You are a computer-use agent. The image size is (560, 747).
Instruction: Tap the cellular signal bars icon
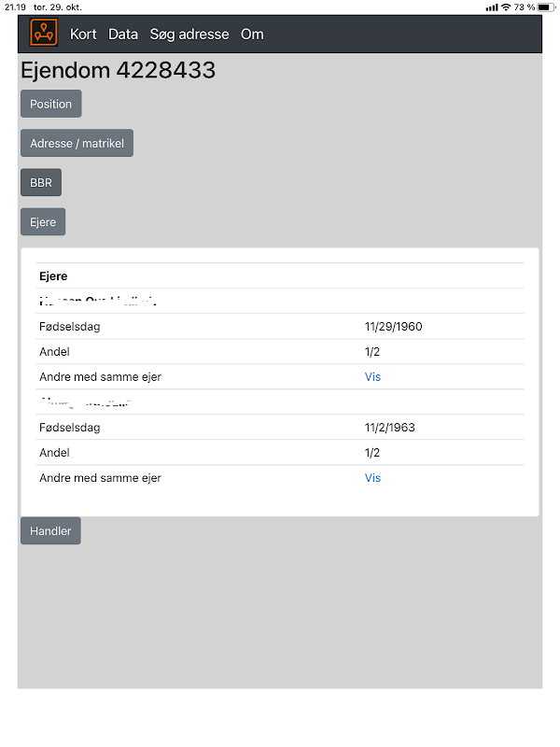tap(492, 7)
